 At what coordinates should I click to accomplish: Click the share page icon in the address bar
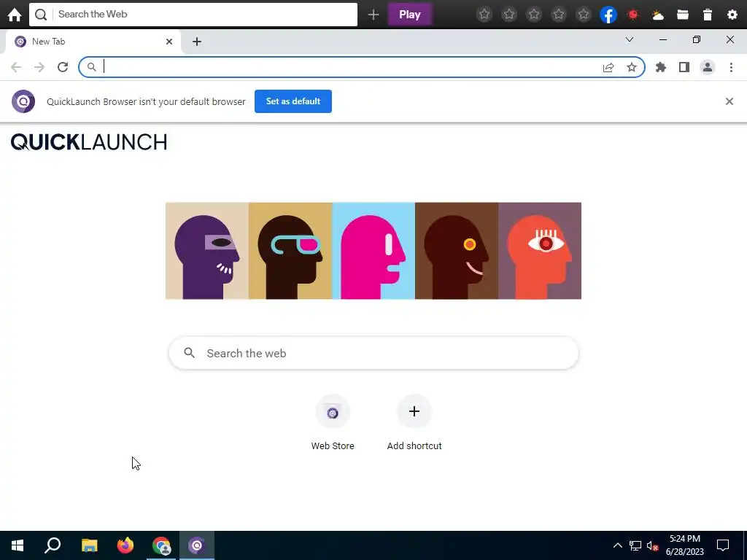(x=608, y=67)
